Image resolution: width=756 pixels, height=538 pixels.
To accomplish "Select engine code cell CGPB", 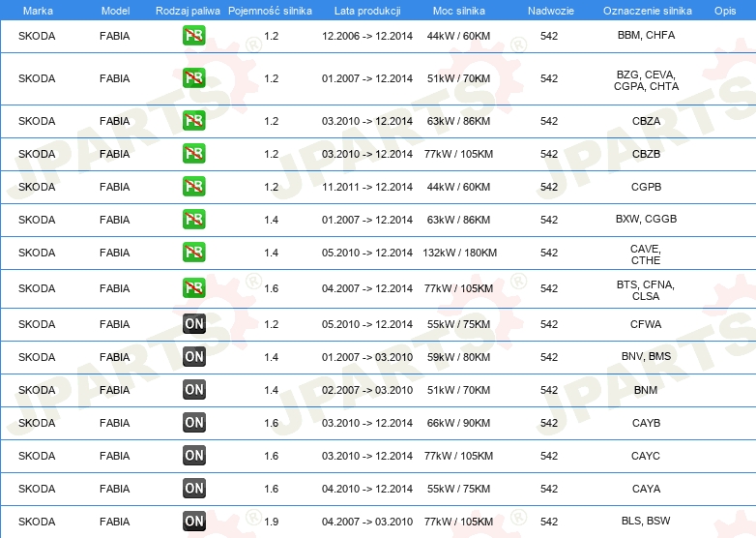I will pos(646,186).
